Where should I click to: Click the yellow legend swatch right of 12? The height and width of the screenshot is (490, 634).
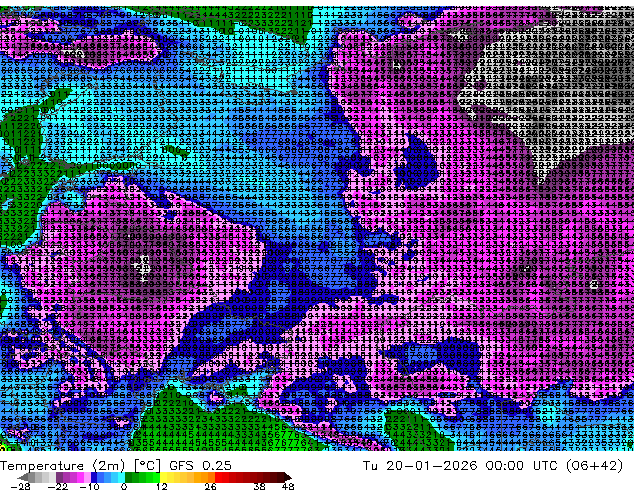pos(163,477)
